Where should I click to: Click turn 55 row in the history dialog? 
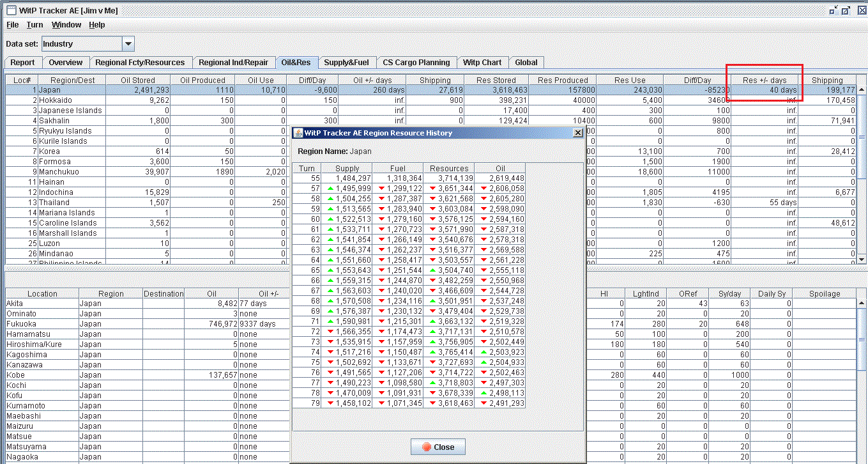click(x=409, y=178)
